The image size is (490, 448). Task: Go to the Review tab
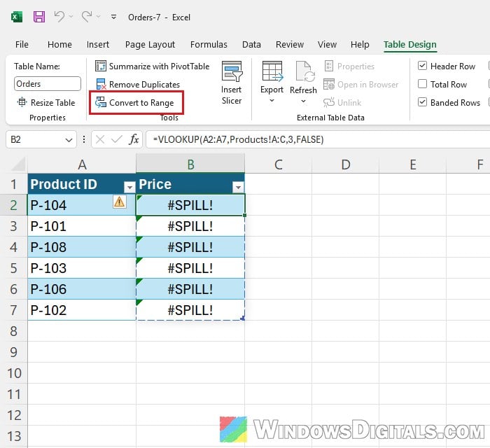point(290,45)
